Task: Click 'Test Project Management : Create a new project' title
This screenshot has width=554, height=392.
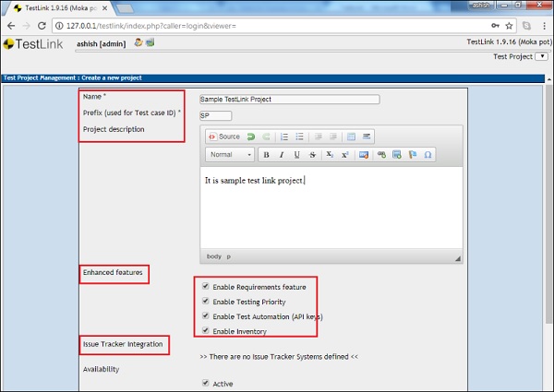Action: tap(72, 78)
